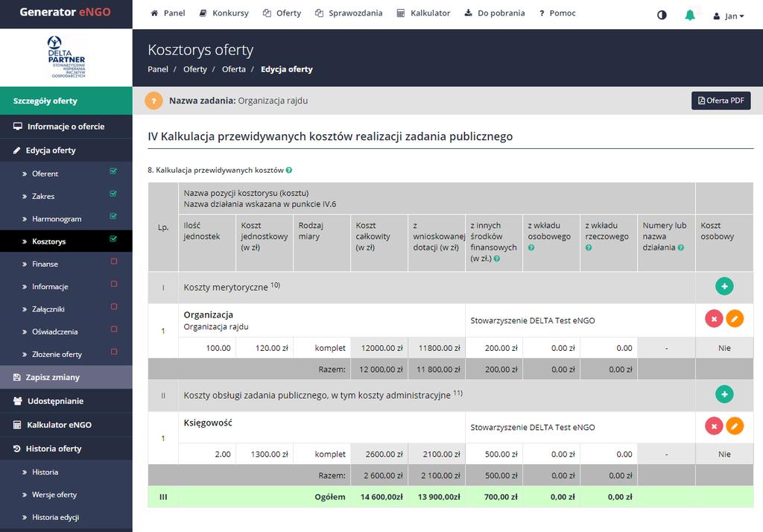Open Oferent sidebar step
The image size is (763, 532).
click(45, 174)
